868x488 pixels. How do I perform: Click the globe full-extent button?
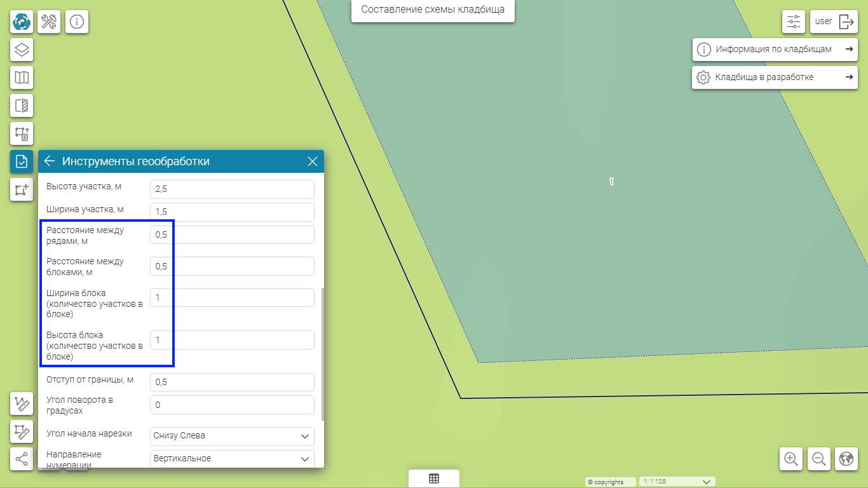[x=846, y=459]
